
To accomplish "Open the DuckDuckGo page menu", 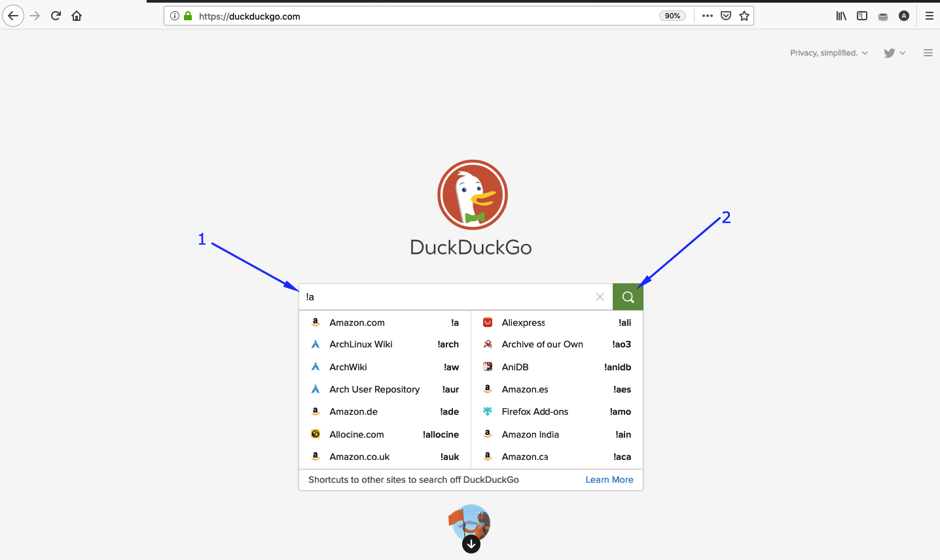I will click(928, 52).
